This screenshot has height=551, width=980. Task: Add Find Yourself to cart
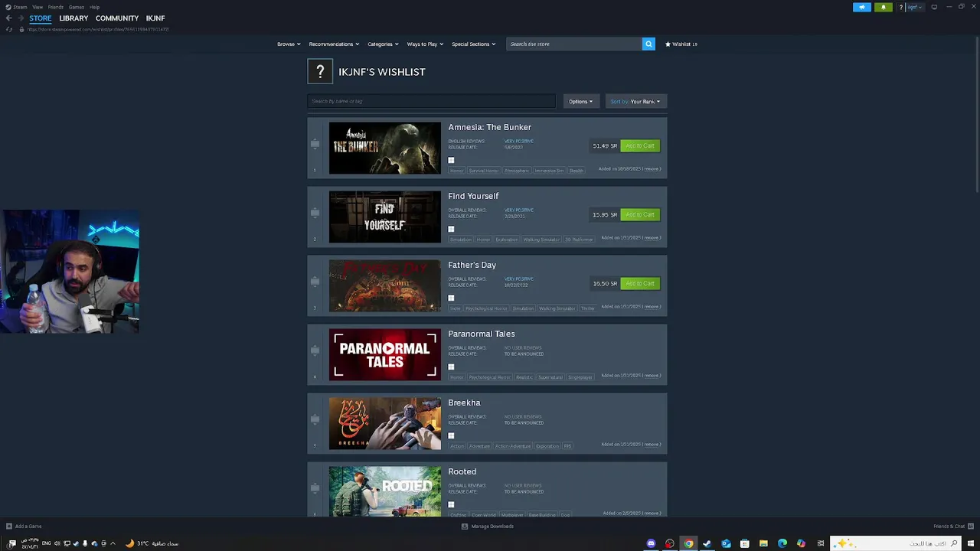point(639,214)
